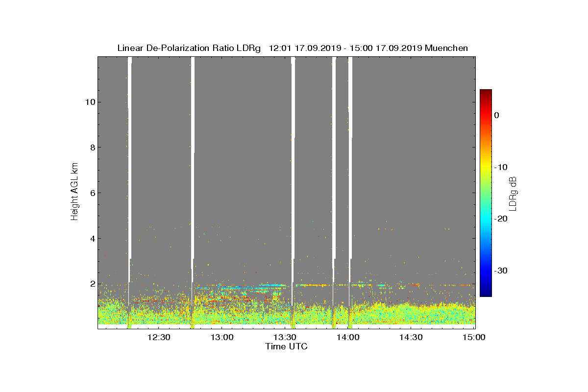Click the colorbar -20 label
The width and height of the screenshot is (588, 392).
click(501, 219)
